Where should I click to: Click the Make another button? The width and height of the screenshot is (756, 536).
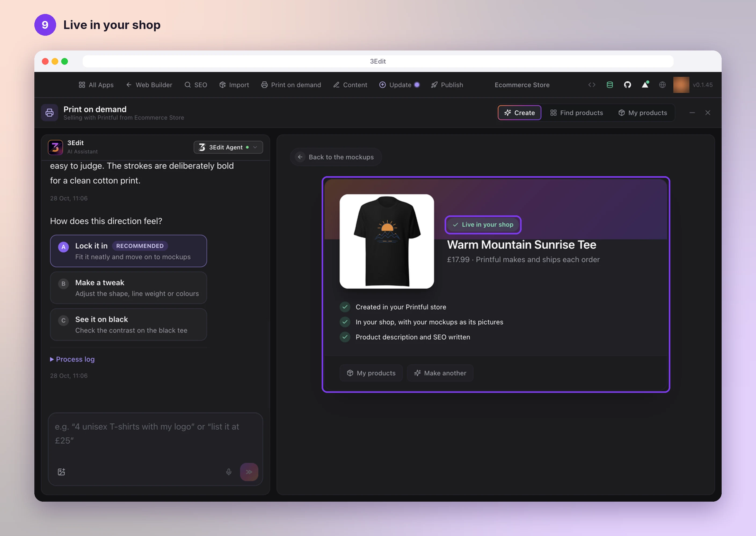click(440, 373)
